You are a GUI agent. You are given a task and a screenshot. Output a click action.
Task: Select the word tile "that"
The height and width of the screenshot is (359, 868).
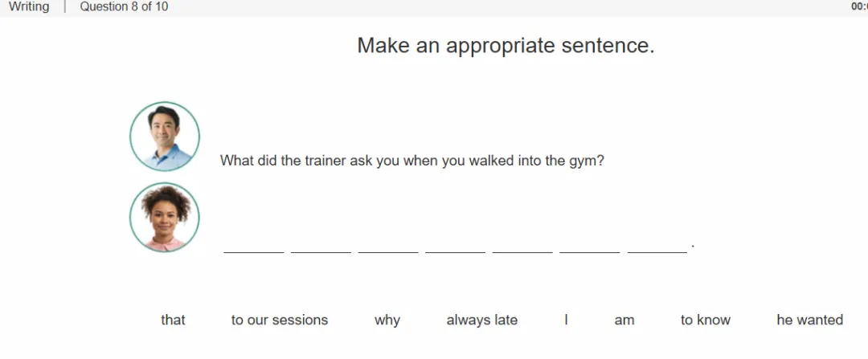[173, 320]
